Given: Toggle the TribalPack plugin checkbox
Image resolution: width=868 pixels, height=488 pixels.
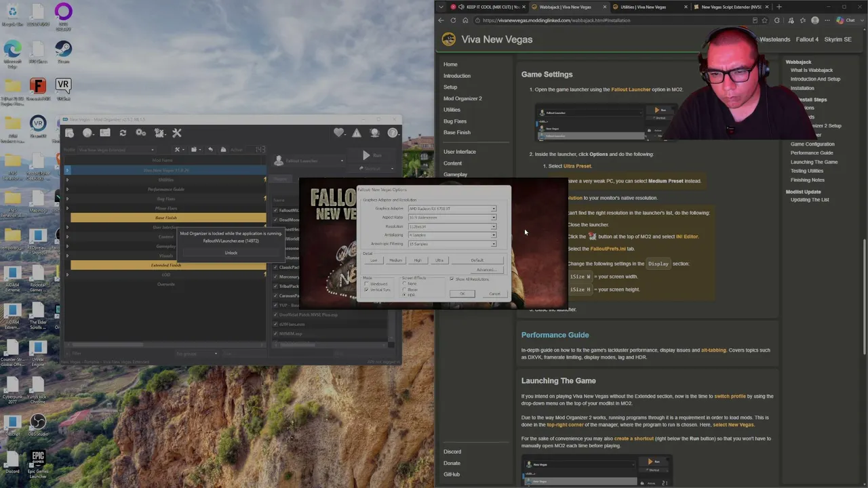Looking at the screenshot, I should [276, 286].
